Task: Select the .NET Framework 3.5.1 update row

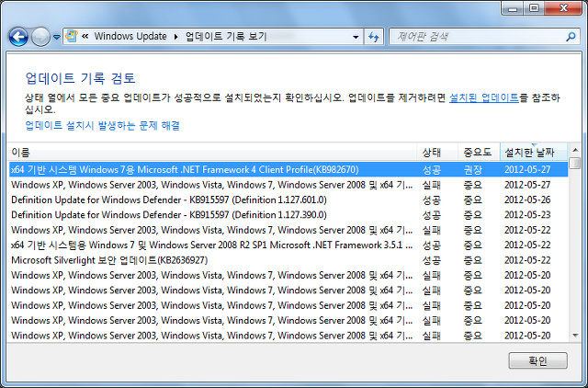Action: (x=288, y=245)
